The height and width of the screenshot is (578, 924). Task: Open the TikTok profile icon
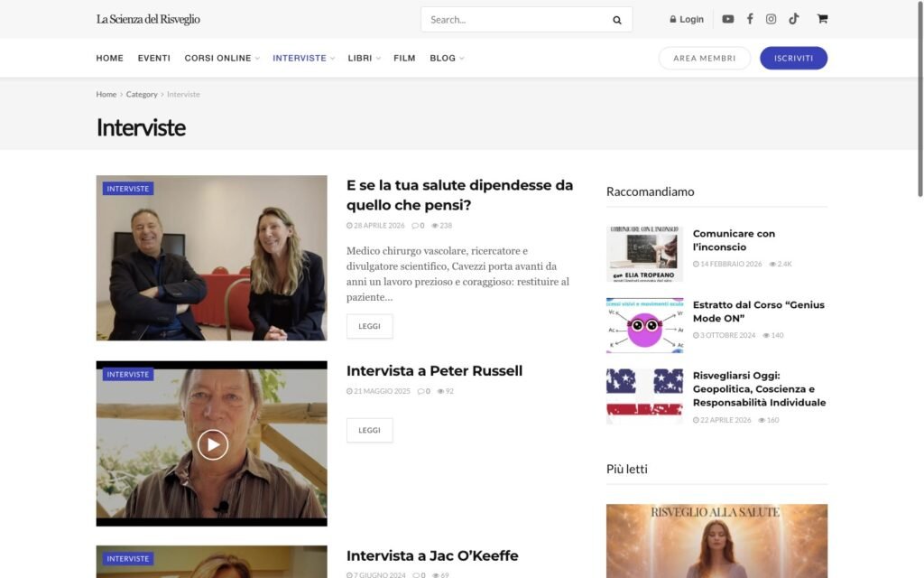point(794,19)
